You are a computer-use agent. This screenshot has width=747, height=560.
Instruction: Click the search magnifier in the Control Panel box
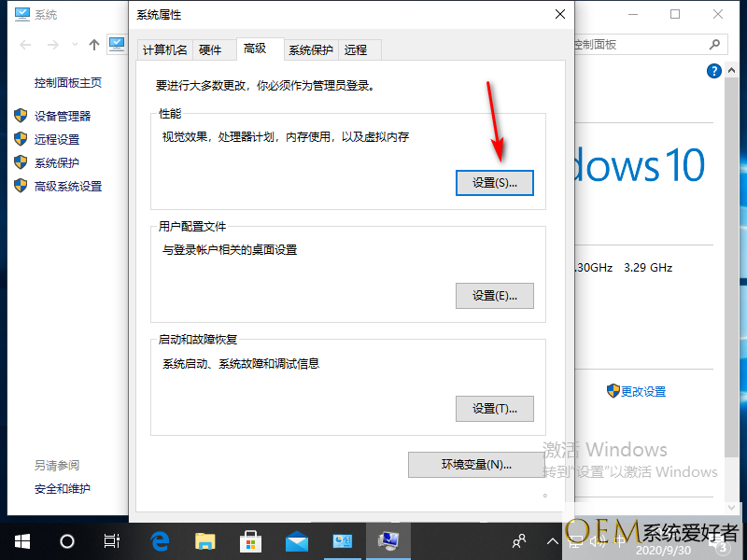714,44
